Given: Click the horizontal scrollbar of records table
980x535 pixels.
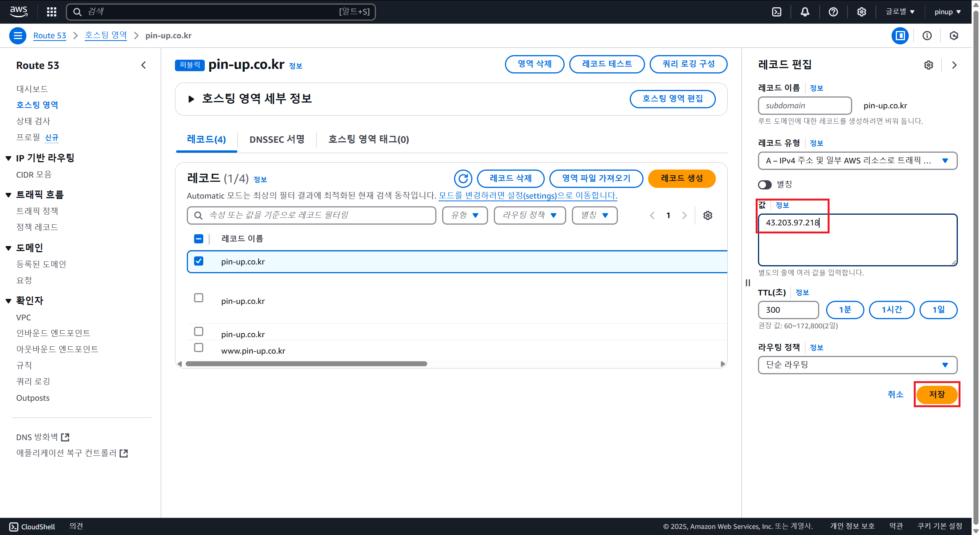Looking at the screenshot, I should click(x=306, y=364).
